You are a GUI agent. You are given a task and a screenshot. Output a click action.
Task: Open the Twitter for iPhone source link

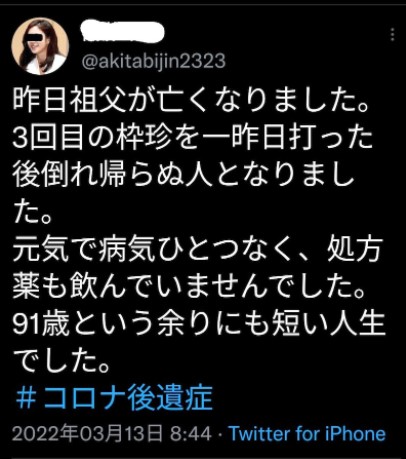pos(307,434)
